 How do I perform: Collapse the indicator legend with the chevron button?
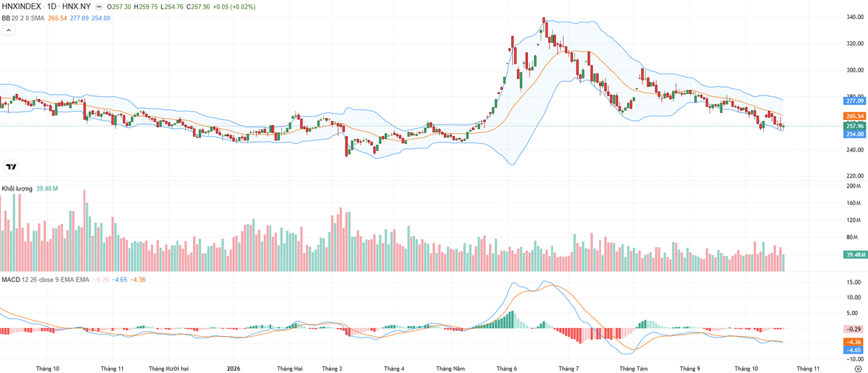coord(9,30)
